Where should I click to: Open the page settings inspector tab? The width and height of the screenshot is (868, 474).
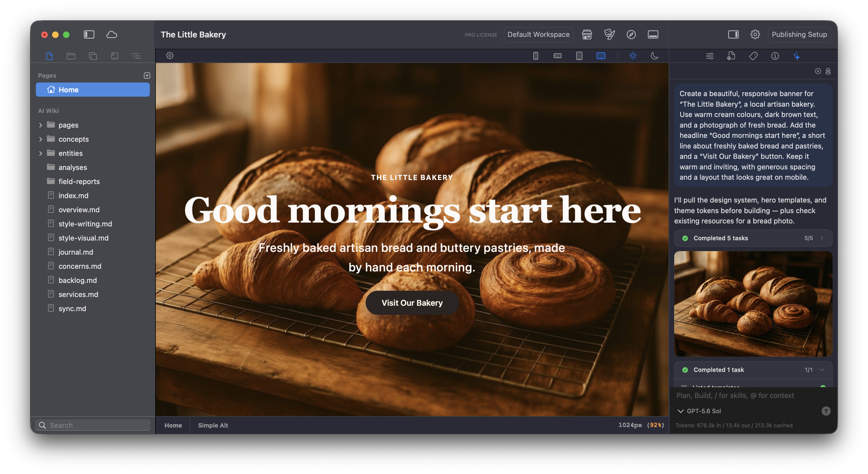731,56
